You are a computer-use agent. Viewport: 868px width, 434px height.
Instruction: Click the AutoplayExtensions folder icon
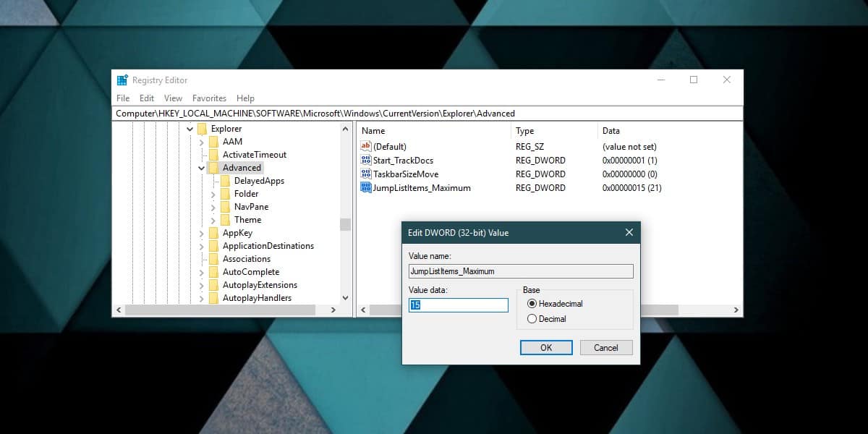pos(213,285)
